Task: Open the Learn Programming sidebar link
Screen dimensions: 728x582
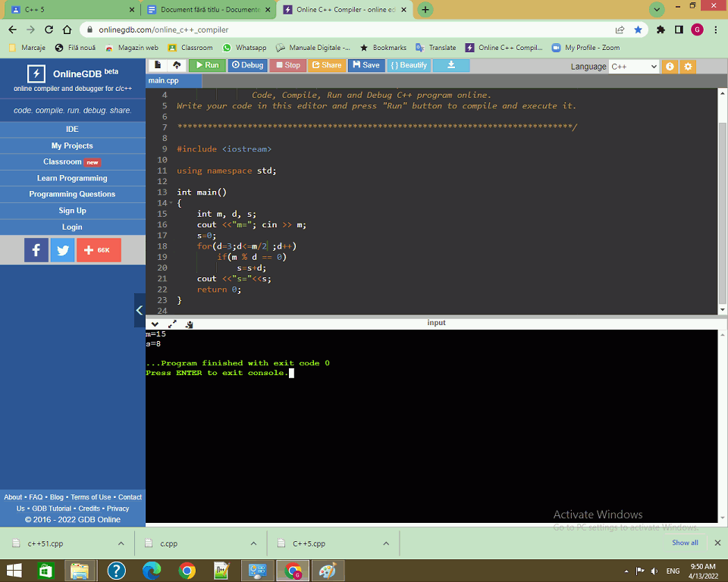Action: point(72,178)
